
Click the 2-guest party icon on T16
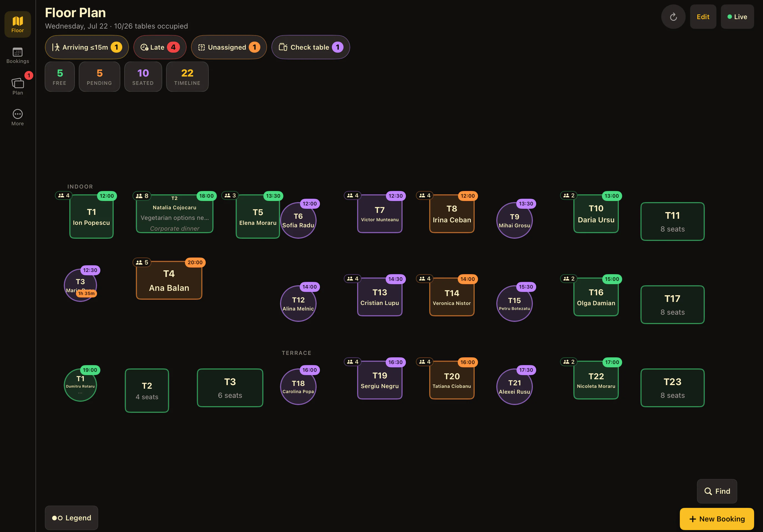pos(569,278)
